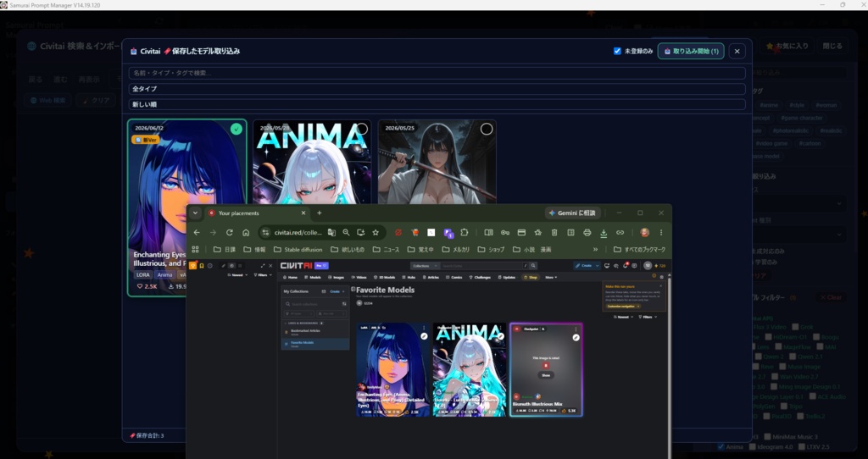Select the ANIMA model card circle

[x=361, y=129]
